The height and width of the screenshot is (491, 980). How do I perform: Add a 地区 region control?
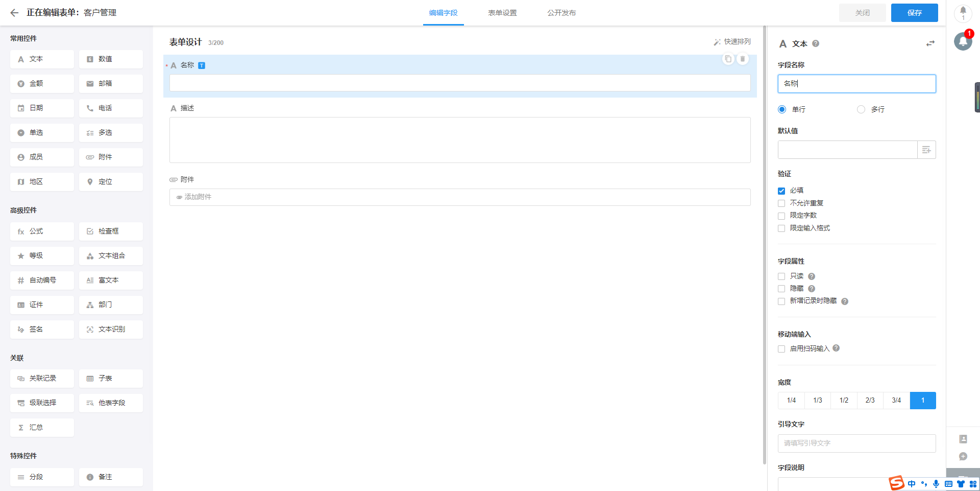click(x=42, y=182)
